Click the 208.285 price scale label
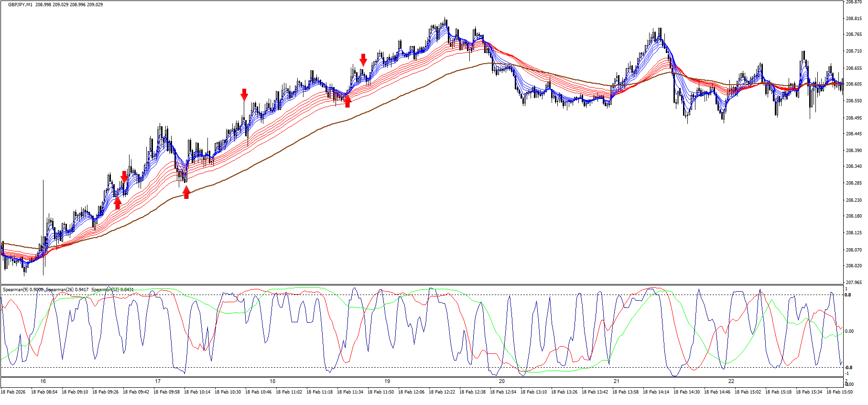This screenshot has height=405, width=868. point(854,183)
